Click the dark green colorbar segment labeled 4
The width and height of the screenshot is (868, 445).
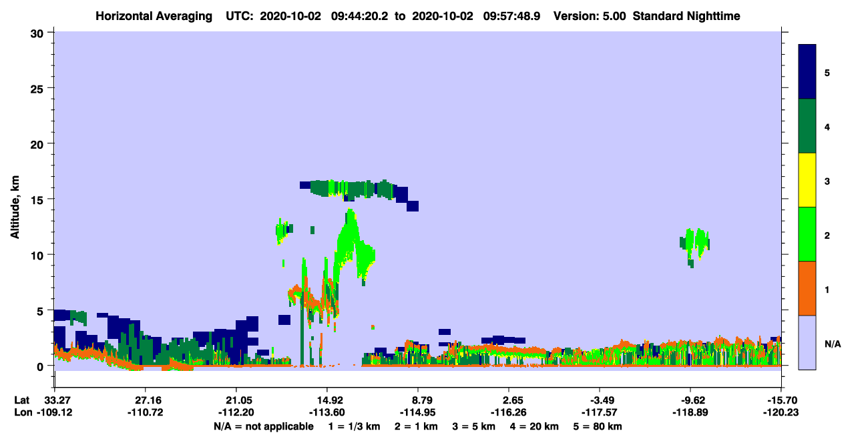click(807, 125)
